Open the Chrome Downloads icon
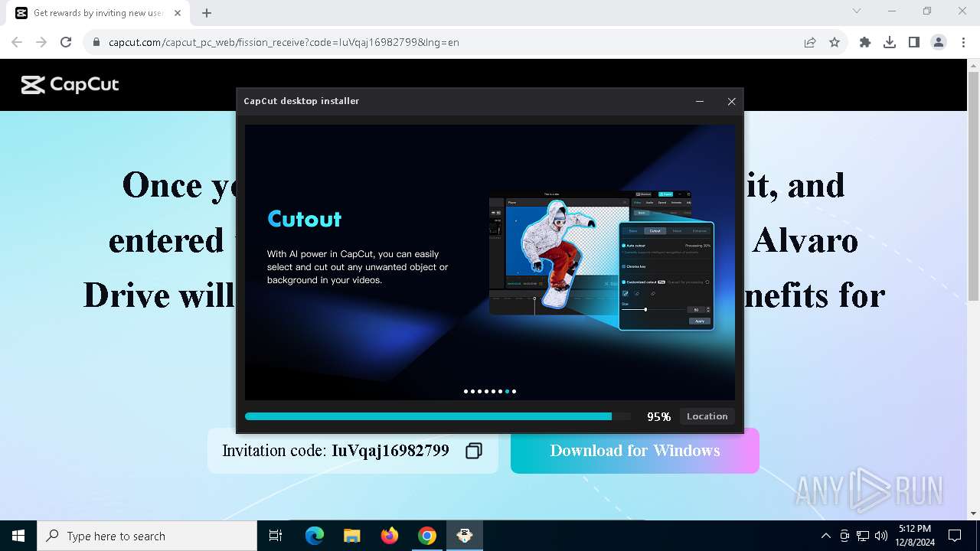The width and height of the screenshot is (980, 551). pyautogui.click(x=890, y=42)
